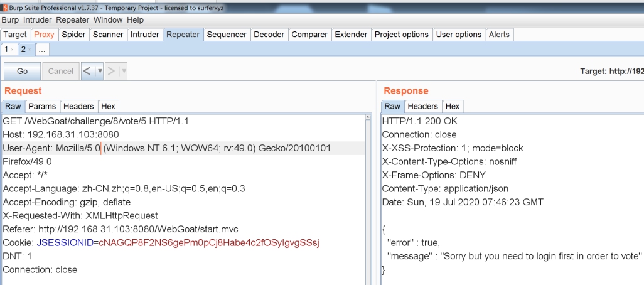Open the Help menu
This screenshot has width=644, height=285.
point(135,19)
